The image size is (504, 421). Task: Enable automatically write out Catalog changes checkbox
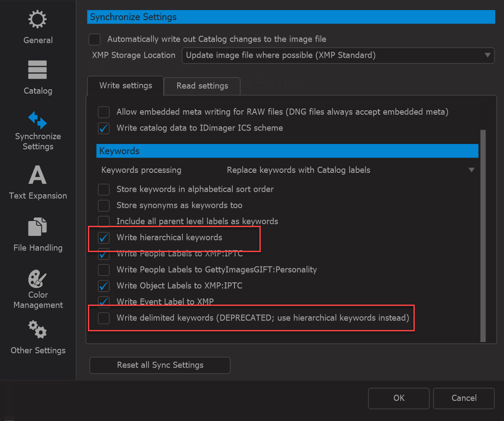[94, 39]
